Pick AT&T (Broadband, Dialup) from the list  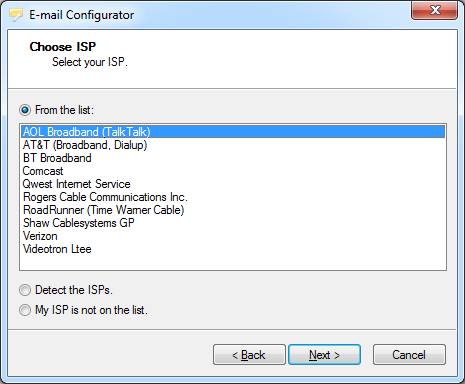233,145
